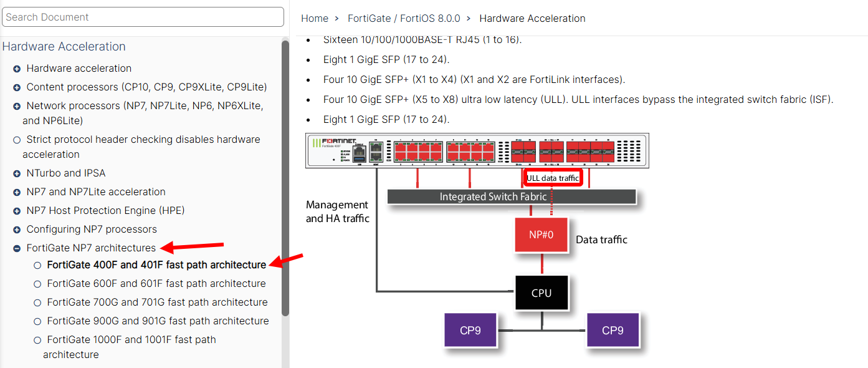Collapse FortiGate NP7 architectures node

point(17,248)
